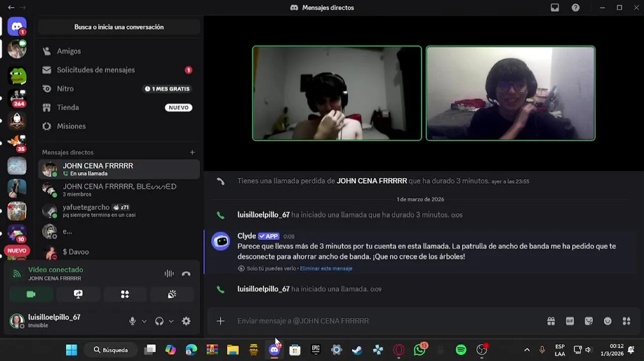Toggle noise suppression waveform icon

pos(169,274)
